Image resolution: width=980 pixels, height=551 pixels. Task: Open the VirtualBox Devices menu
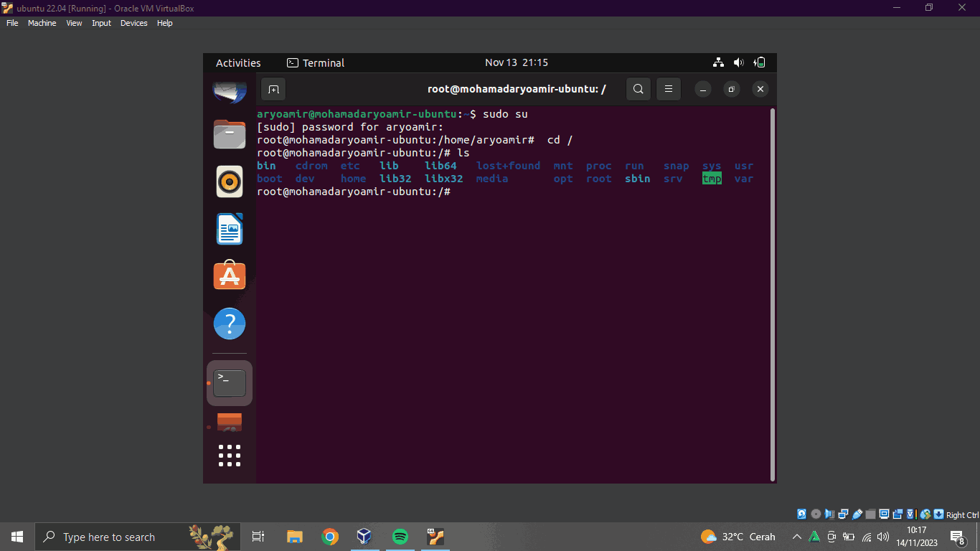133,23
